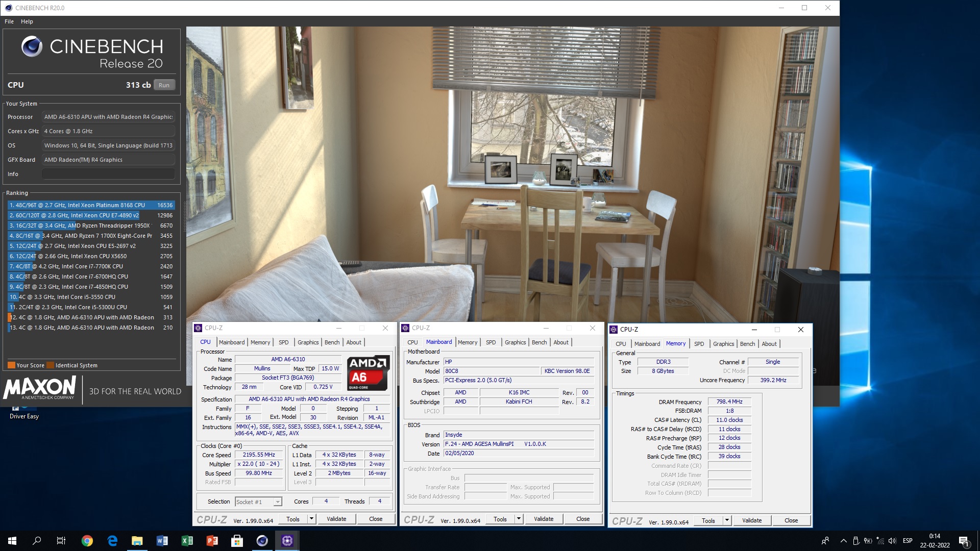Open CPU tab in the right CPU-Z window
The image size is (980, 551).
coord(621,344)
